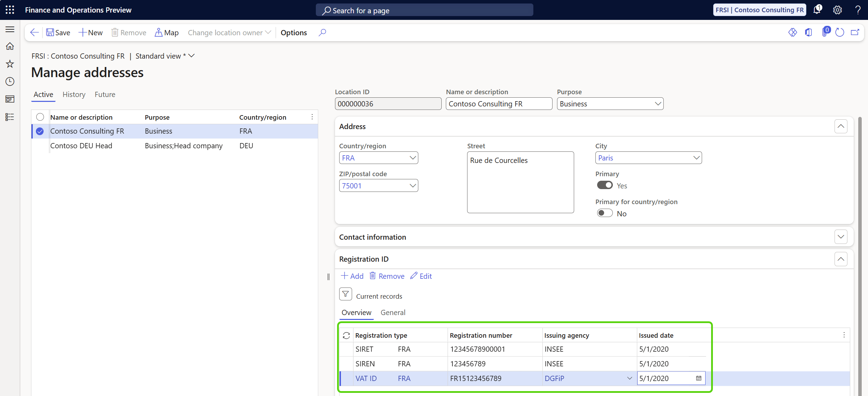Click the Name or description input field
868x396 pixels.
tap(499, 104)
